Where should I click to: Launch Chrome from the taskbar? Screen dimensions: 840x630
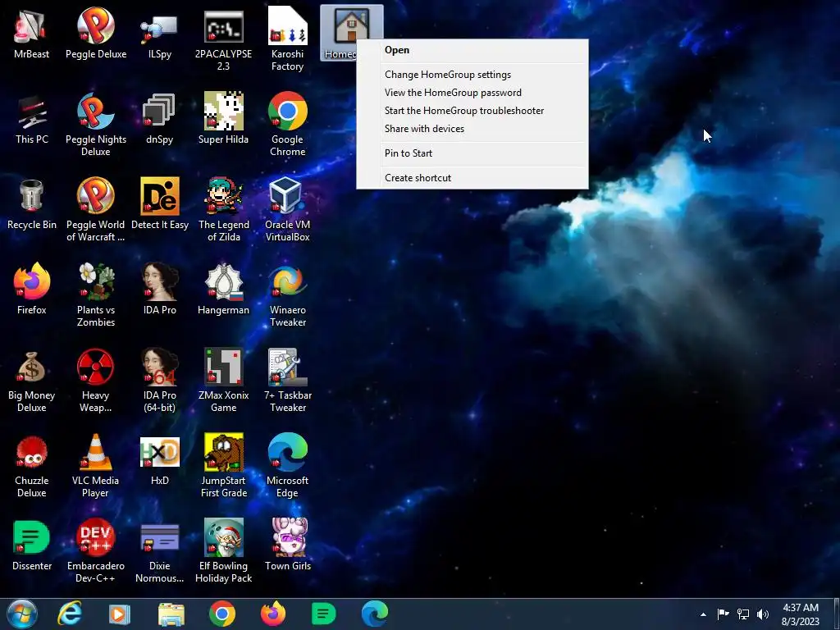(x=222, y=614)
